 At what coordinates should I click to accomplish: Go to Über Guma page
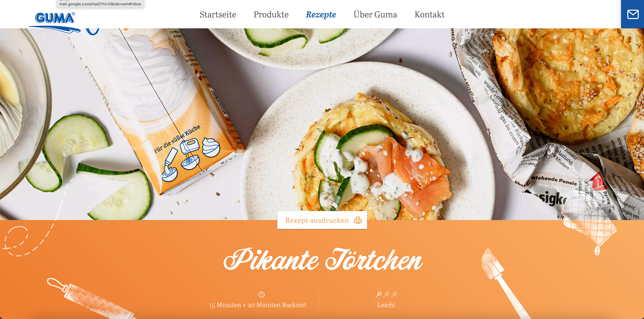[375, 14]
